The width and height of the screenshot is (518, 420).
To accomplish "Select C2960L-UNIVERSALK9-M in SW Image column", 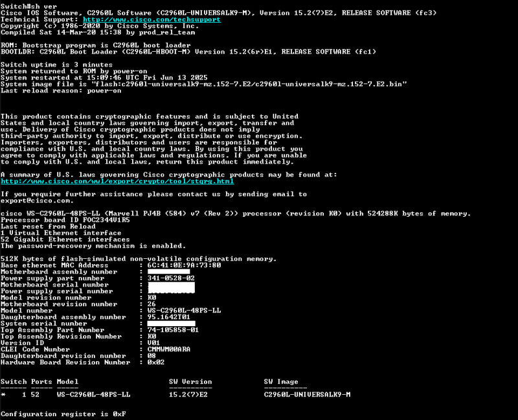I will click(x=307, y=395).
